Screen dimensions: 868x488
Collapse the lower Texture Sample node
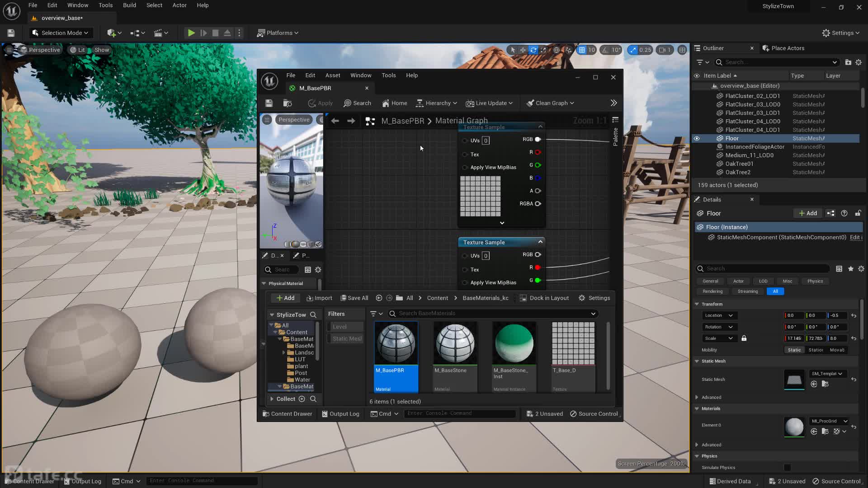click(540, 242)
